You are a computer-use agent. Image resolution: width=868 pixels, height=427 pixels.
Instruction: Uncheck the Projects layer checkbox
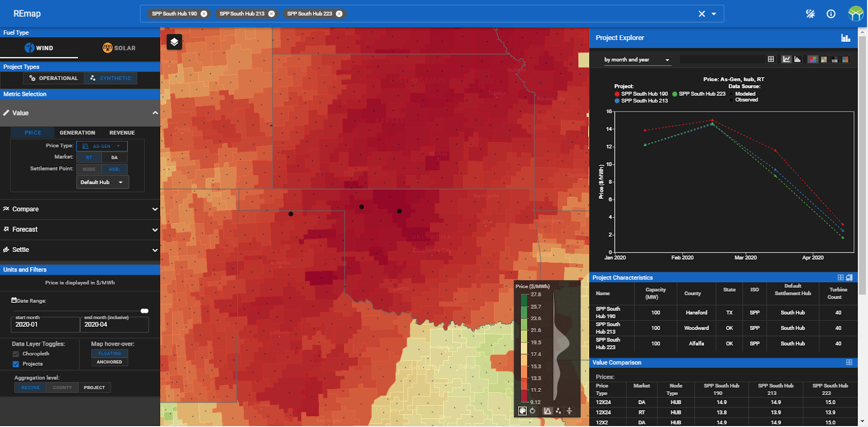coord(16,364)
